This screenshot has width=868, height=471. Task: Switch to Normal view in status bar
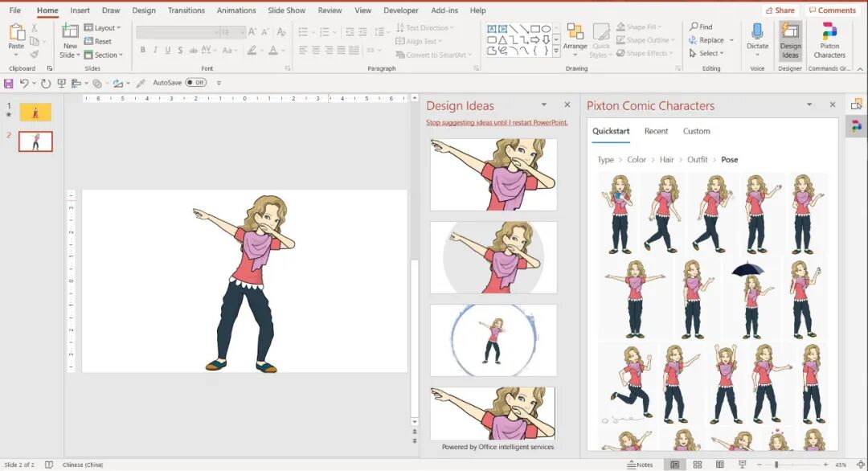coord(675,465)
